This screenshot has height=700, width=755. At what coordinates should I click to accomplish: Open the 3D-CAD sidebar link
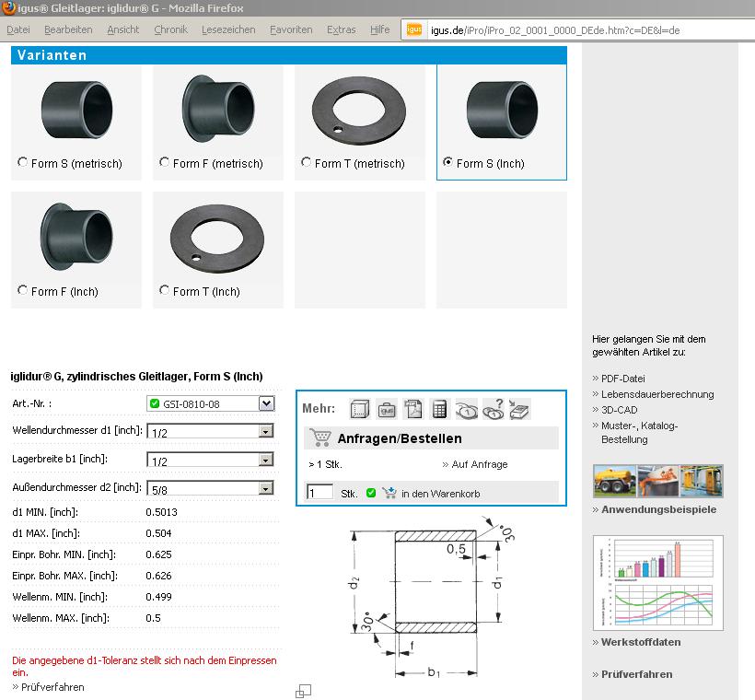tap(620, 410)
